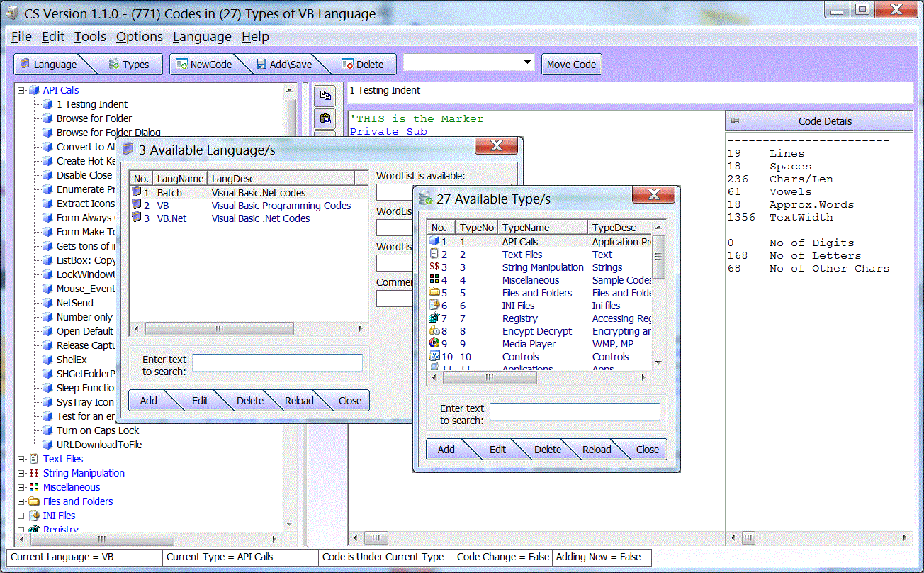The width and height of the screenshot is (924, 573).
Task: Select the Media Player row icon
Action: (434, 344)
